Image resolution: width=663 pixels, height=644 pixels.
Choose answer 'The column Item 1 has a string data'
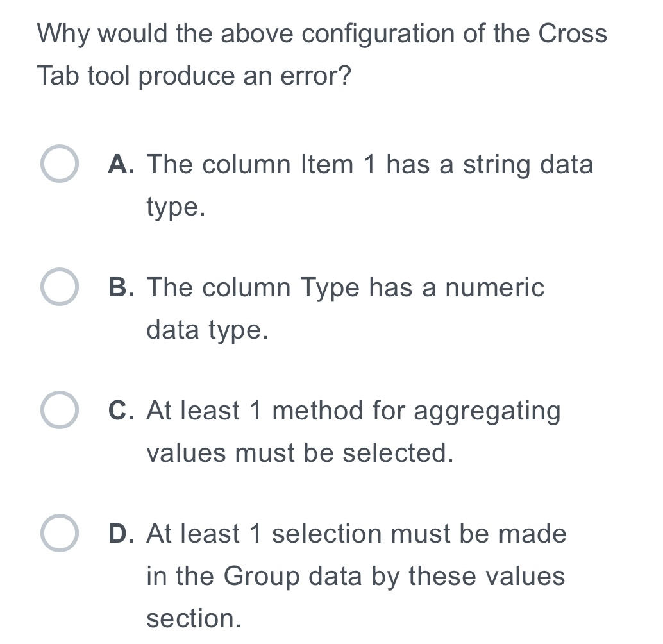tap(370, 165)
